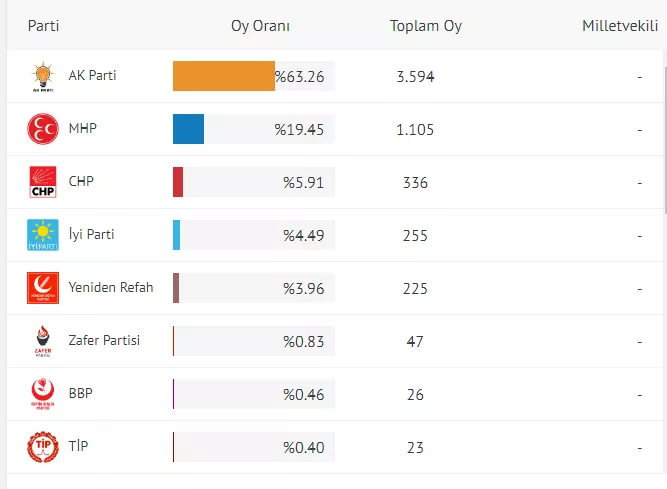Select the CHP logo icon
This screenshot has height=489, width=667.
tap(42, 183)
